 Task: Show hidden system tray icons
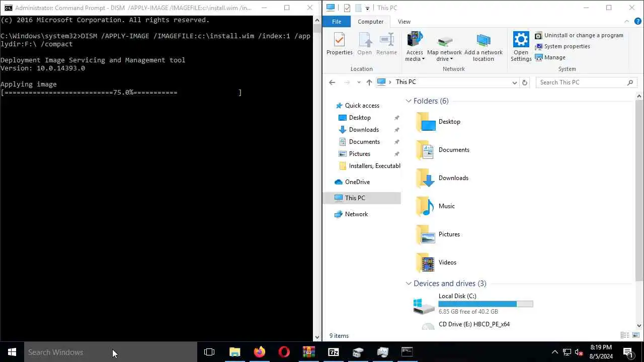(x=555, y=352)
